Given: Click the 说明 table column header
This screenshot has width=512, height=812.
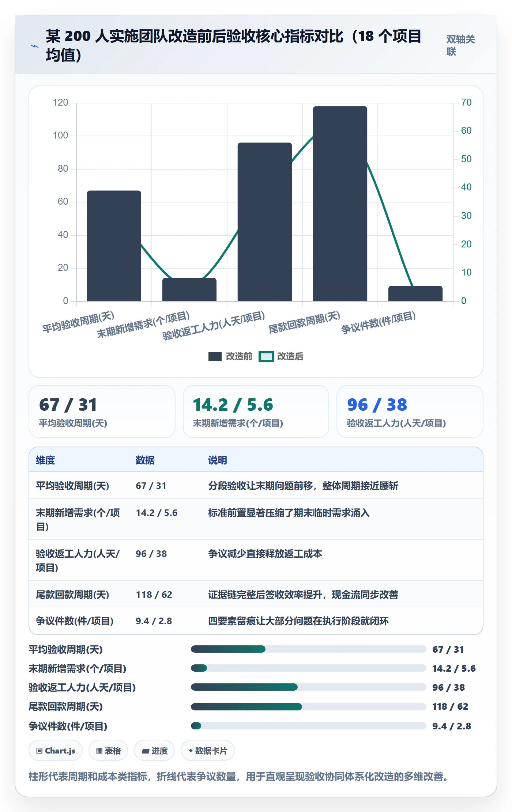Looking at the screenshot, I should click(218, 460).
